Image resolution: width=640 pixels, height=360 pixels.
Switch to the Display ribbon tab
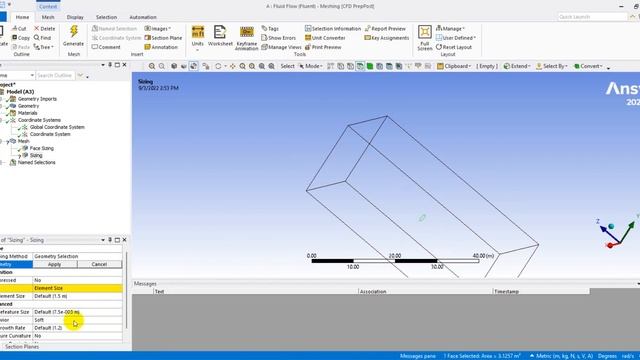pos(75,17)
